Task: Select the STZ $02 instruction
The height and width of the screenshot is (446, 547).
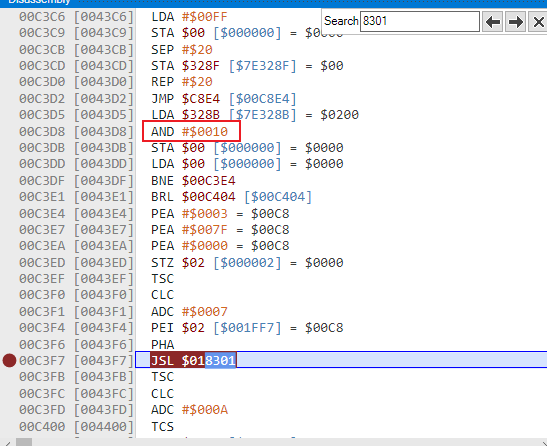Action: coord(247,262)
